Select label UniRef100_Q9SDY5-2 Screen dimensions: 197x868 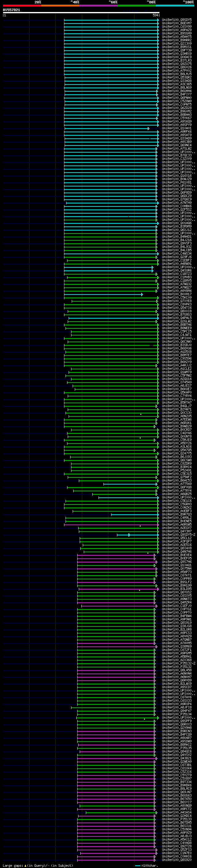tap(179, 535)
